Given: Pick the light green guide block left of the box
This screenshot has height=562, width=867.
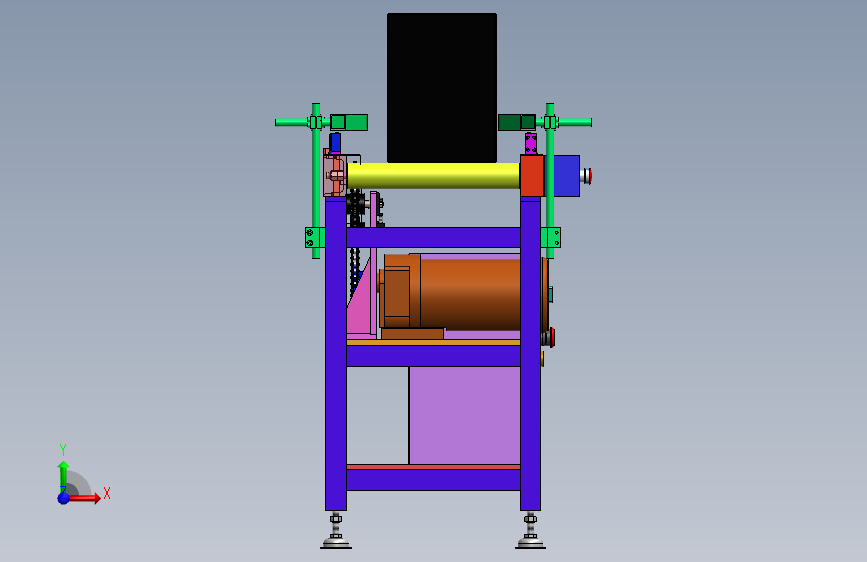Looking at the screenshot, I should pos(349,122).
